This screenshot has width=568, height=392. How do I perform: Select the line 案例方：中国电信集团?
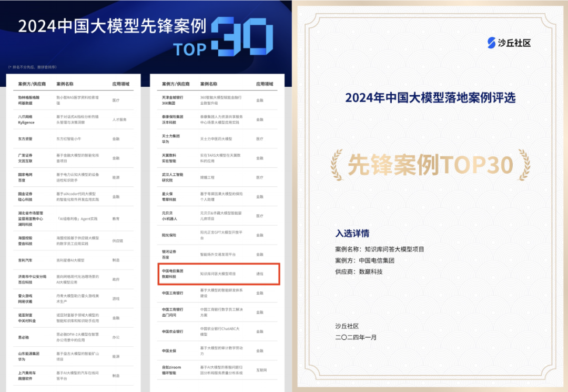tap(365, 260)
